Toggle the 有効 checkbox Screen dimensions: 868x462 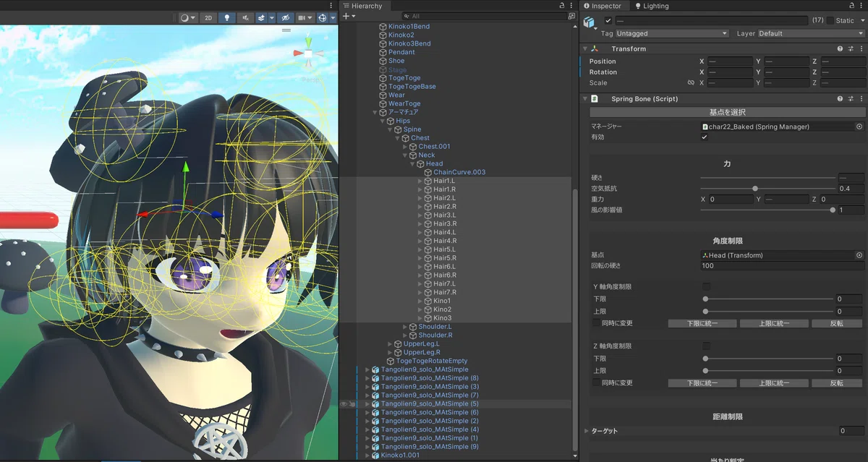[705, 137]
